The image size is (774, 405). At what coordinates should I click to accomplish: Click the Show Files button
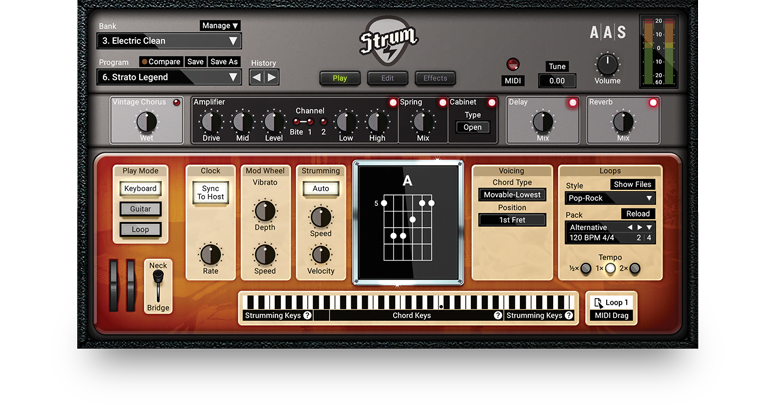pos(632,184)
